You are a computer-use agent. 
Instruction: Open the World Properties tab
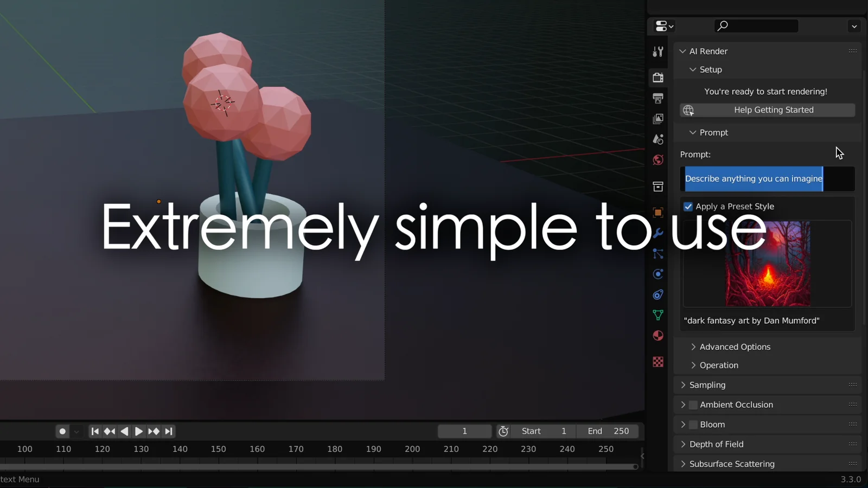658,160
